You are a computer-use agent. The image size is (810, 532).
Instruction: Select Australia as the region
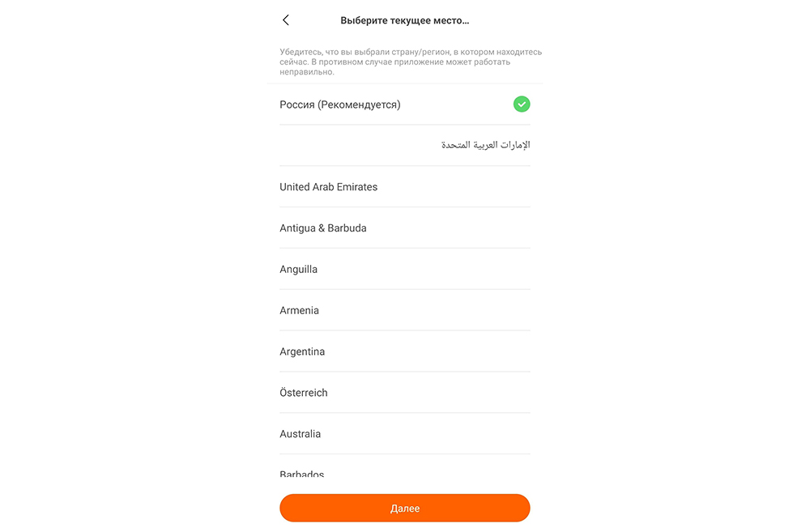click(x=404, y=434)
